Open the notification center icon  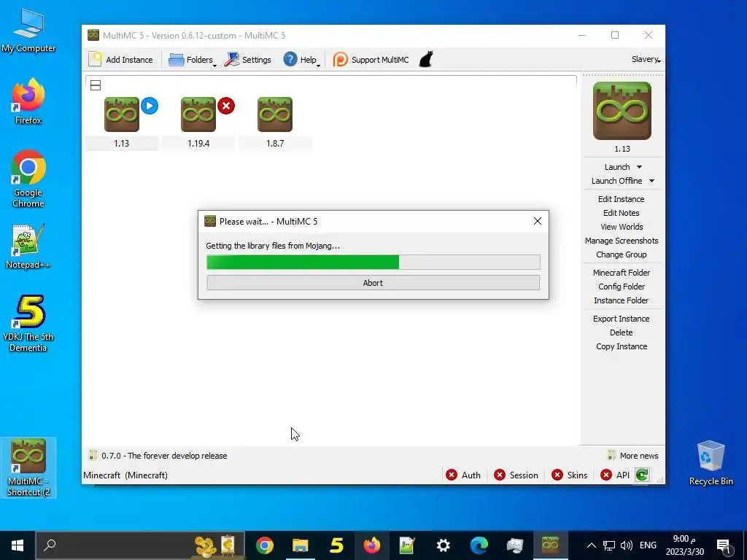tap(724, 546)
